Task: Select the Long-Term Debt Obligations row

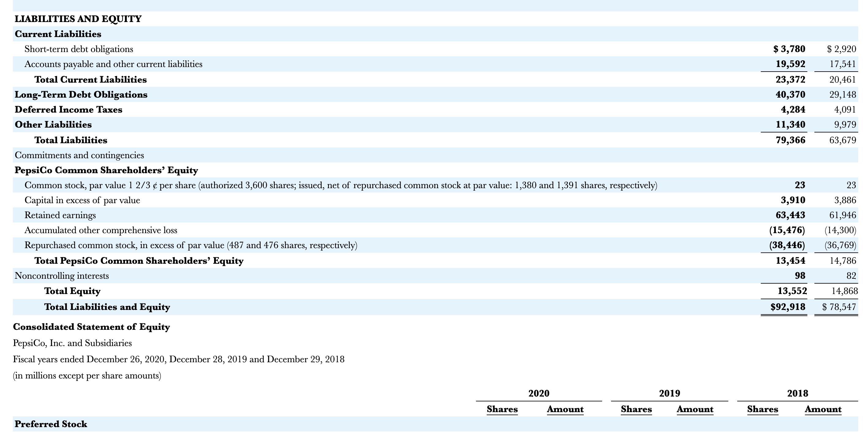Action: [81, 95]
